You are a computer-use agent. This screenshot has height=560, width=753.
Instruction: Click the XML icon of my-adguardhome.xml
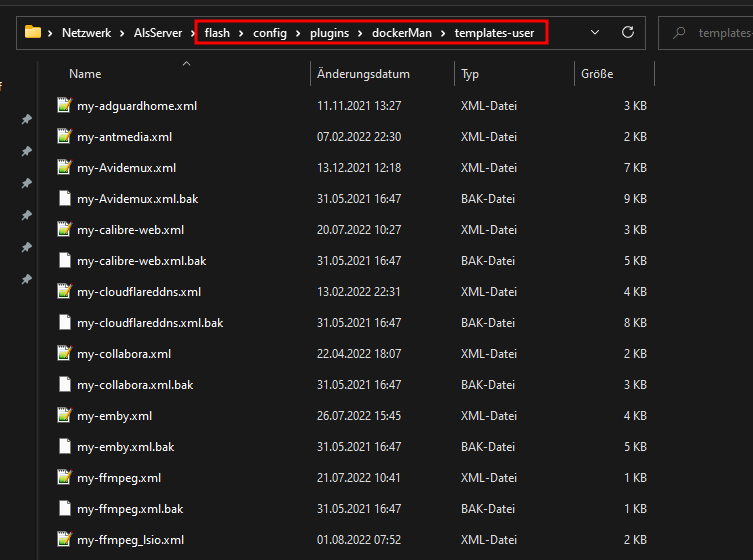click(64, 105)
